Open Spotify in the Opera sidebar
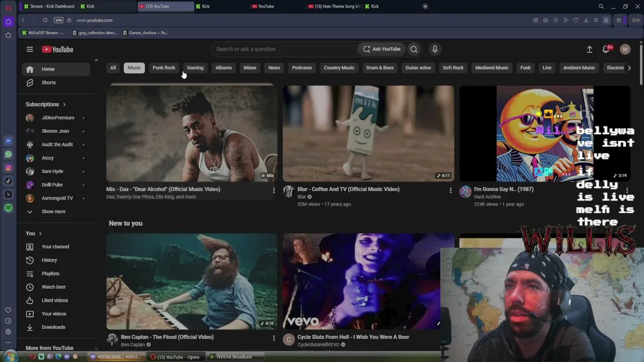The height and width of the screenshot is (362, 644). point(8,208)
